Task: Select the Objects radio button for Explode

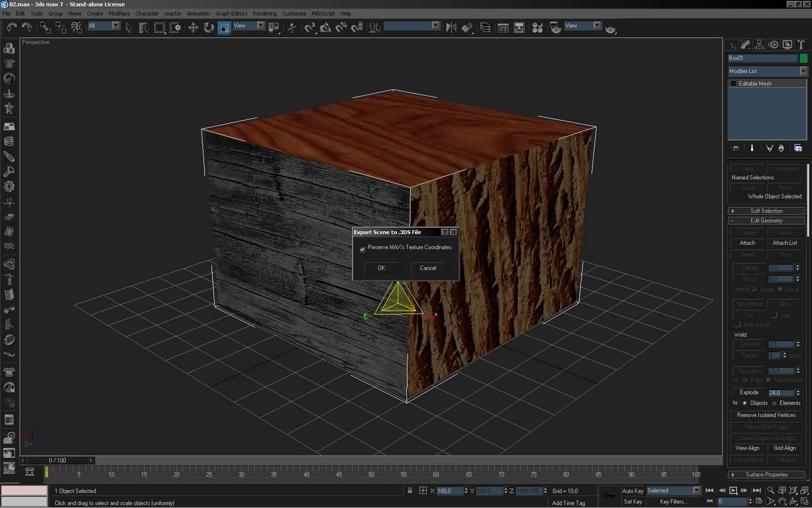Action: [745, 403]
